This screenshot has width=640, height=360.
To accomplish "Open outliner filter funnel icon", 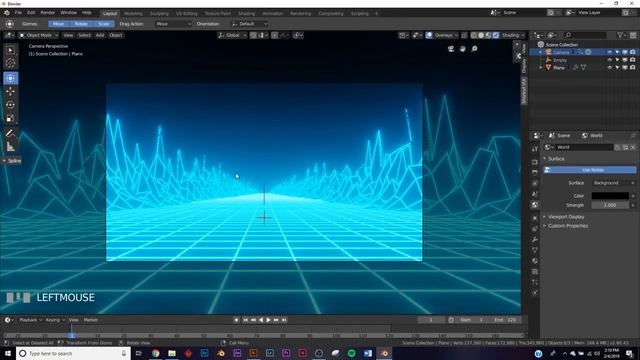I will pos(620,36).
